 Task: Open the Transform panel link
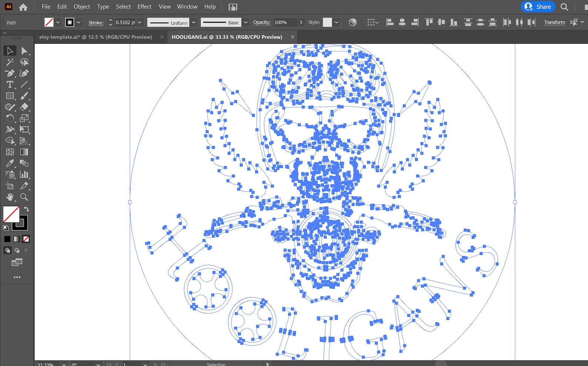(554, 23)
